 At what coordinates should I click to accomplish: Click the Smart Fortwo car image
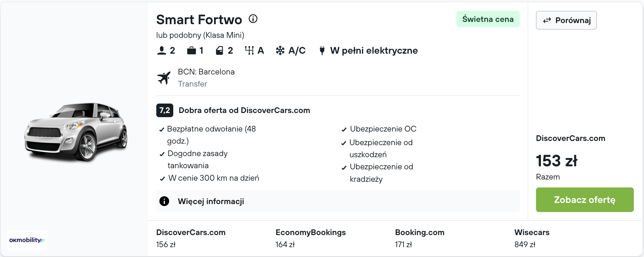pyautogui.click(x=76, y=132)
